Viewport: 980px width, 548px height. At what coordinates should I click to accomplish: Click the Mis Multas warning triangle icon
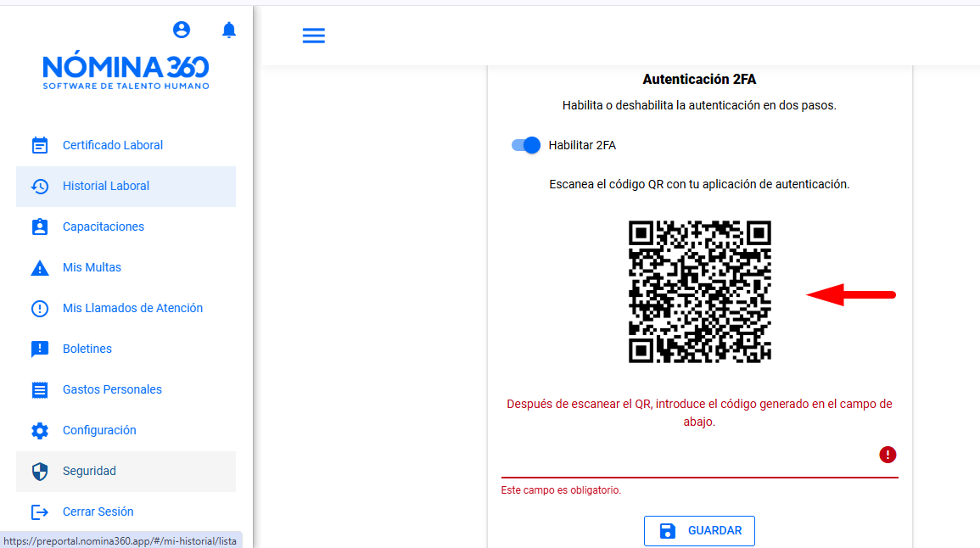(x=39, y=268)
